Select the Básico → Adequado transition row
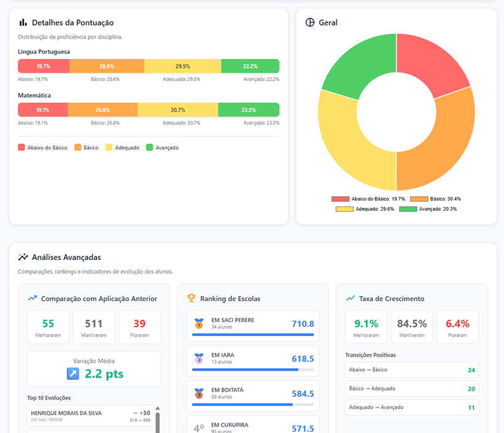This screenshot has width=504, height=433. tap(412, 389)
